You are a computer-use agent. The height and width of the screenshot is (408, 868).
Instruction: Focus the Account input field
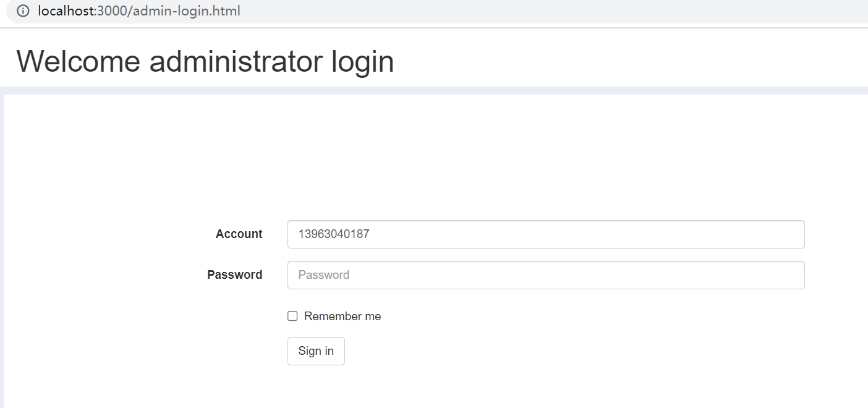[546, 234]
